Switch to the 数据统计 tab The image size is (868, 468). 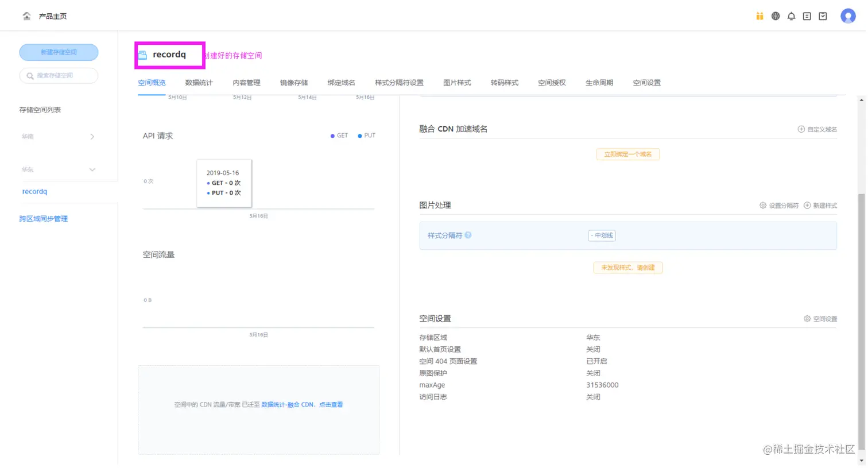pyautogui.click(x=199, y=83)
